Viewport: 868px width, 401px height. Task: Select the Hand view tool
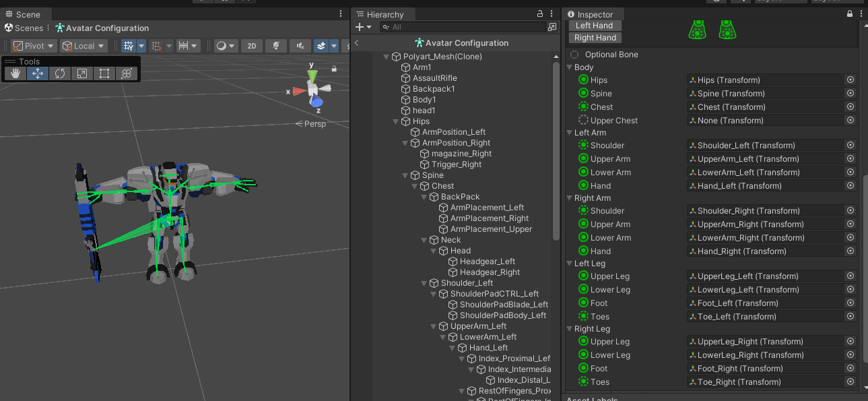tap(15, 73)
